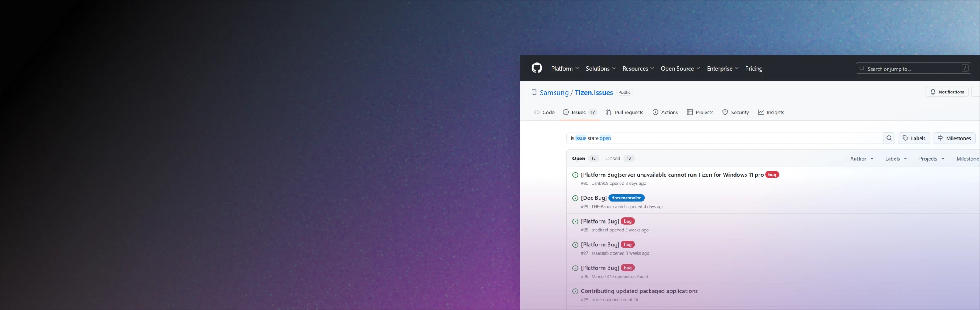Click the bell icon in Notifications
Image resolution: width=980 pixels, height=310 pixels.
[933, 92]
